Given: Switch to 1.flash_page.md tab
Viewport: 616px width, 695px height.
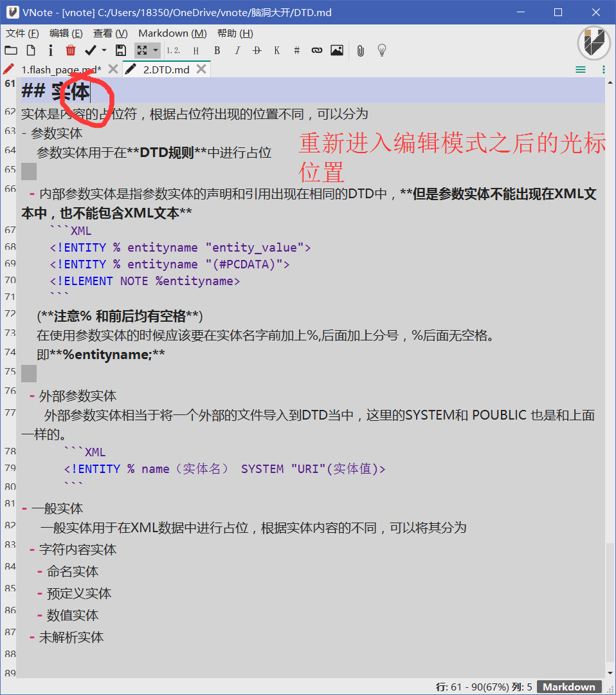Looking at the screenshot, I should pyautogui.click(x=61, y=69).
